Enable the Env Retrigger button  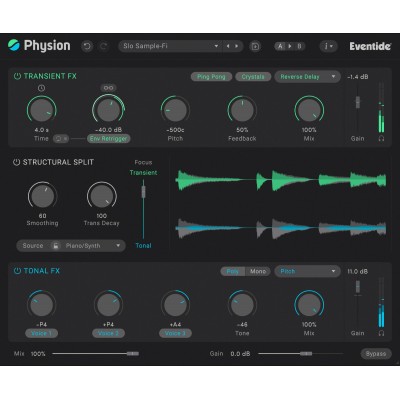[108, 138]
